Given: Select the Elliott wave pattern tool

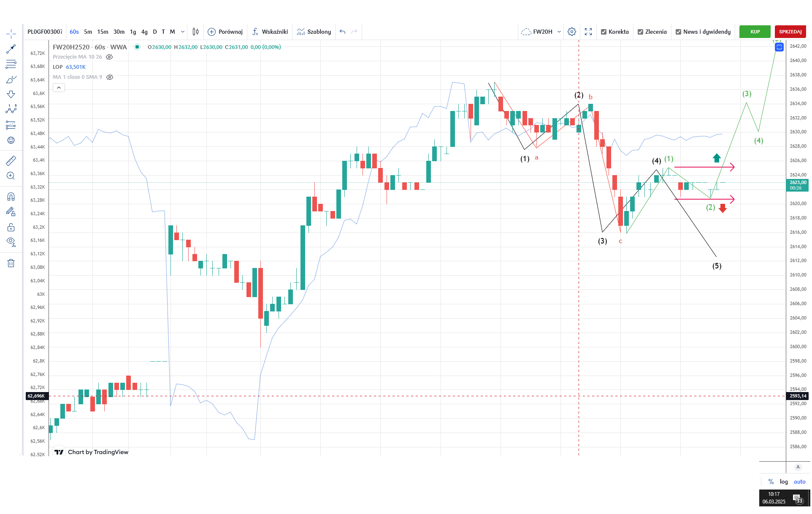Looking at the screenshot, I should click(x=11, y=109).
